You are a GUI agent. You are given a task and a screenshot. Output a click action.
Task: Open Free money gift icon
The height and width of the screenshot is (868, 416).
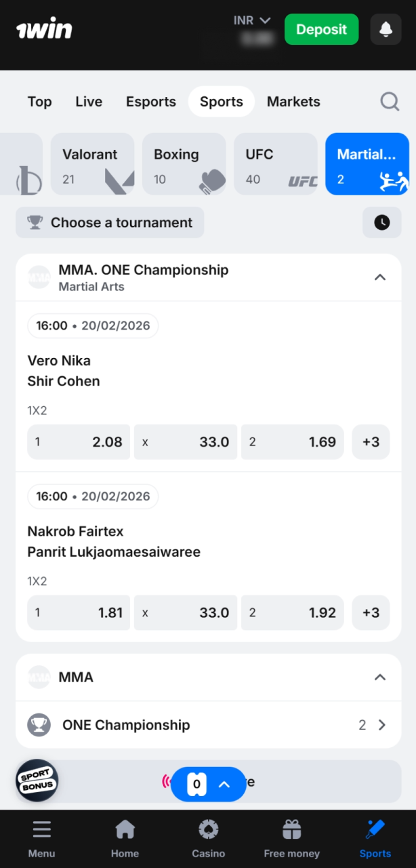[x=291, y=829]
